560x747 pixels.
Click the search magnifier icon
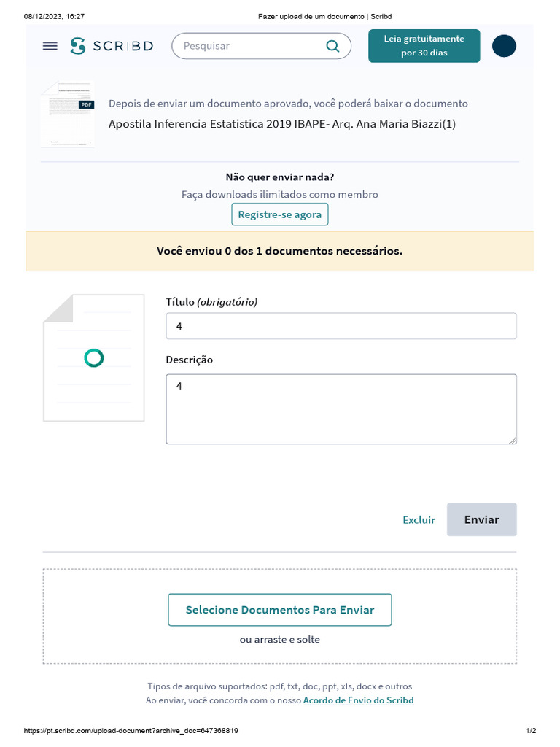point(332,46)
